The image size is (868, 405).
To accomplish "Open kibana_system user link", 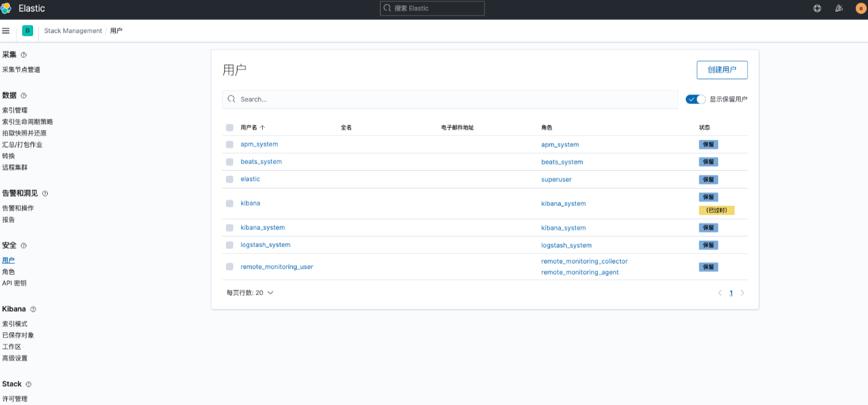I will click(x=263, y=228).
